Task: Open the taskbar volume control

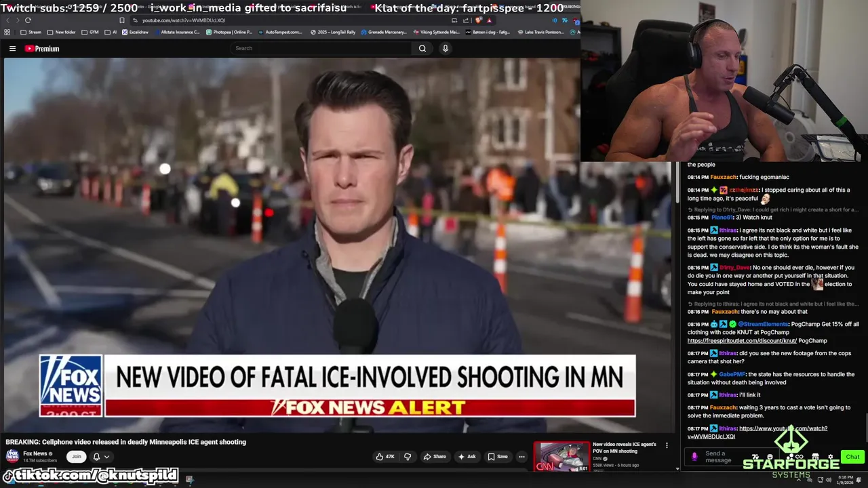Action: pos(829,480)
